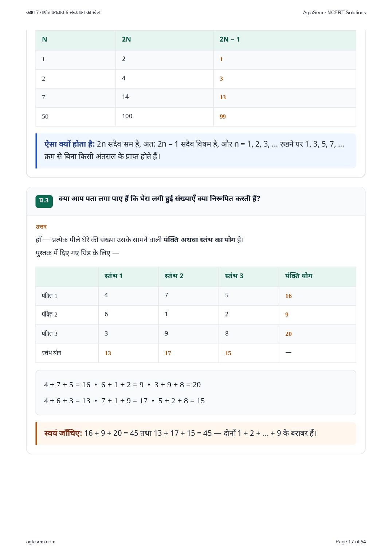Open the aglasem.com footer link
The height and width of the screenshot is (555, 392).
tap(41, 542)
